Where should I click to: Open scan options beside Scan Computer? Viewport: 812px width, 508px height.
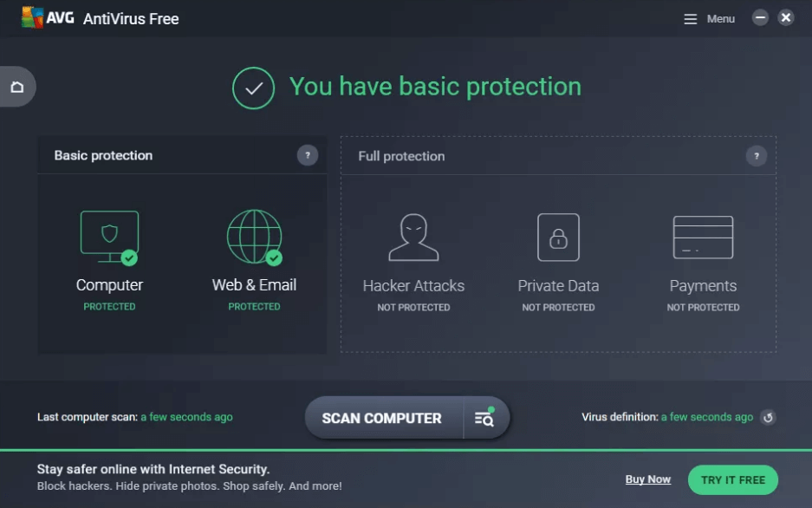(484, 417)
